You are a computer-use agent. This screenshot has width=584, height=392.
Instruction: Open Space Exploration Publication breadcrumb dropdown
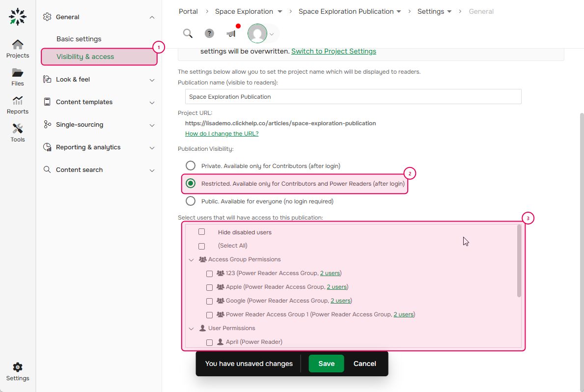point(399,12)
